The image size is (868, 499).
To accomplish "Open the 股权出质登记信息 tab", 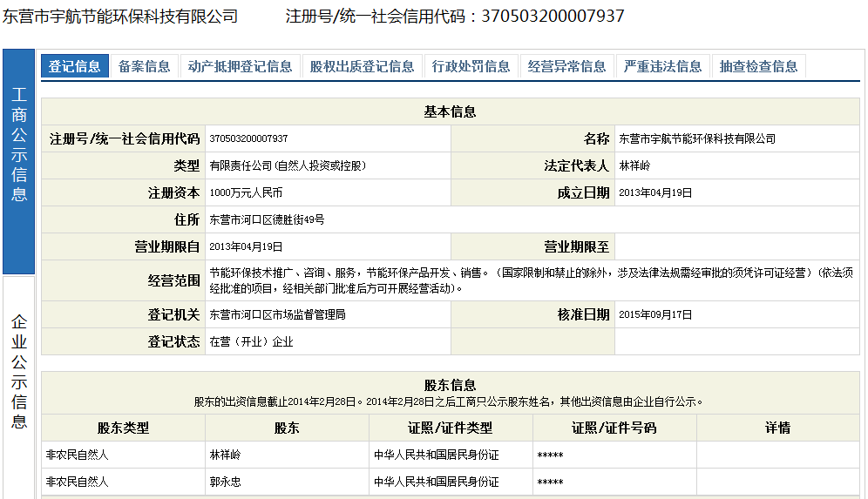I will pyautogui.click(x=363, y=66).
